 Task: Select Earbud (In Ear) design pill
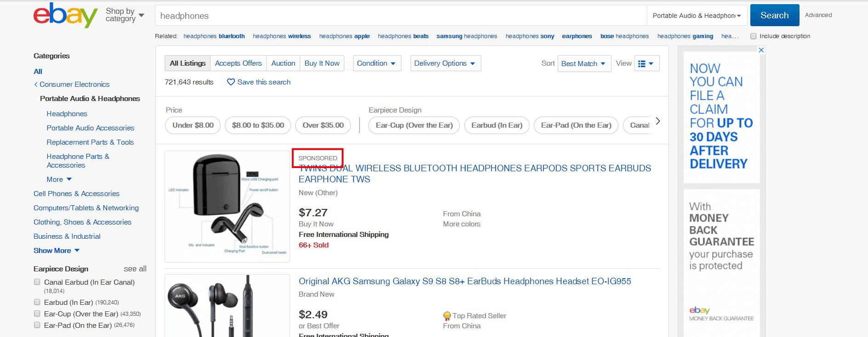coord(497,125)
